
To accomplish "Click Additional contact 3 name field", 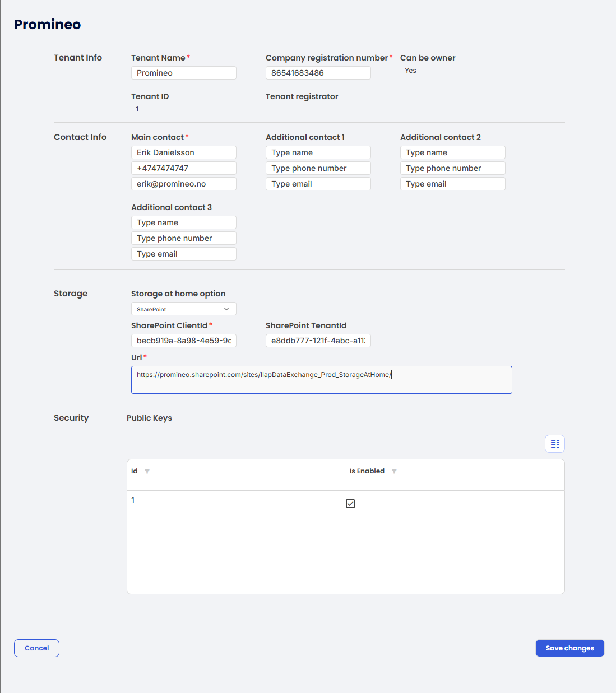I will coord(184,222).
